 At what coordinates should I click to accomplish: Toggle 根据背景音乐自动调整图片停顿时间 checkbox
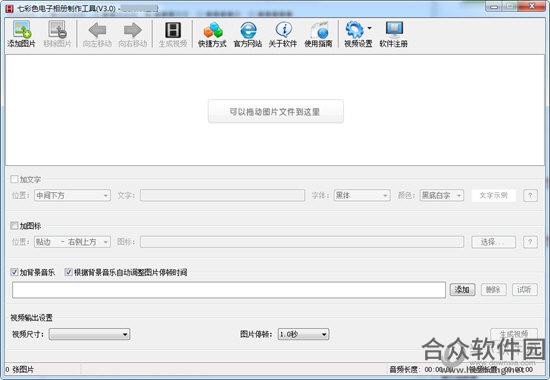[68, 272]
